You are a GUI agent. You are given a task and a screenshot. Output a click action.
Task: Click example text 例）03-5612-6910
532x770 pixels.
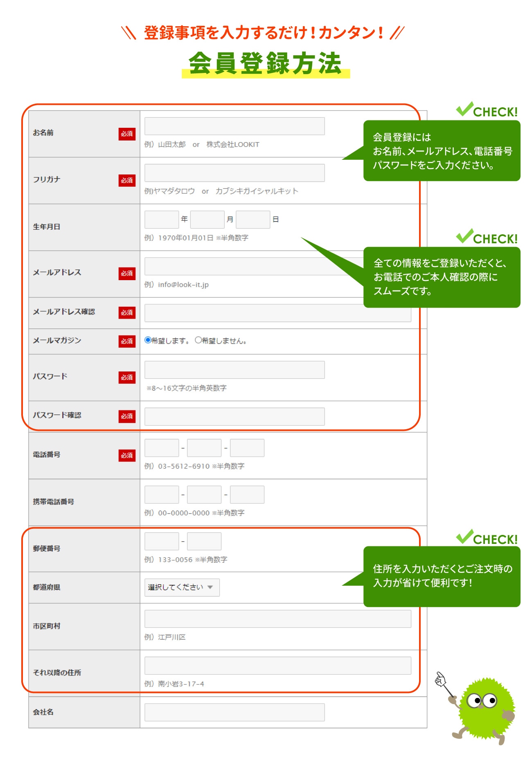coord(177,466)
